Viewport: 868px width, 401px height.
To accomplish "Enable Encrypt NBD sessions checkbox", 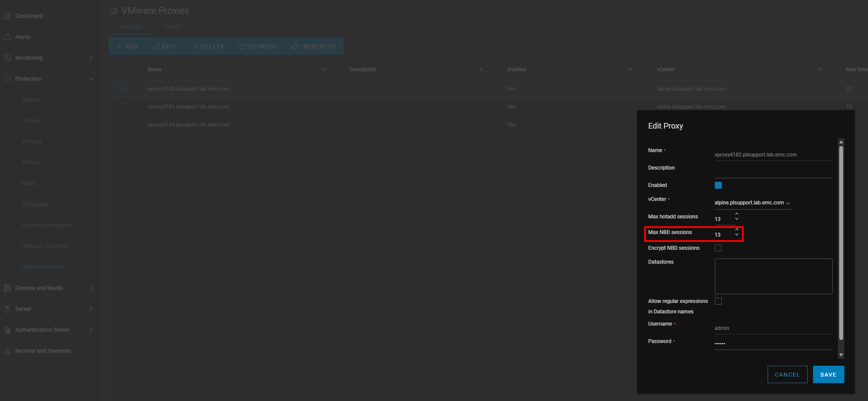I will click(718, 248).
